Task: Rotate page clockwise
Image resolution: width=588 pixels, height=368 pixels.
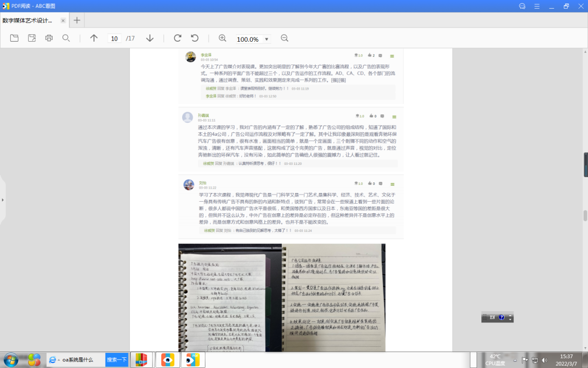Action: [x=177, y=38]
